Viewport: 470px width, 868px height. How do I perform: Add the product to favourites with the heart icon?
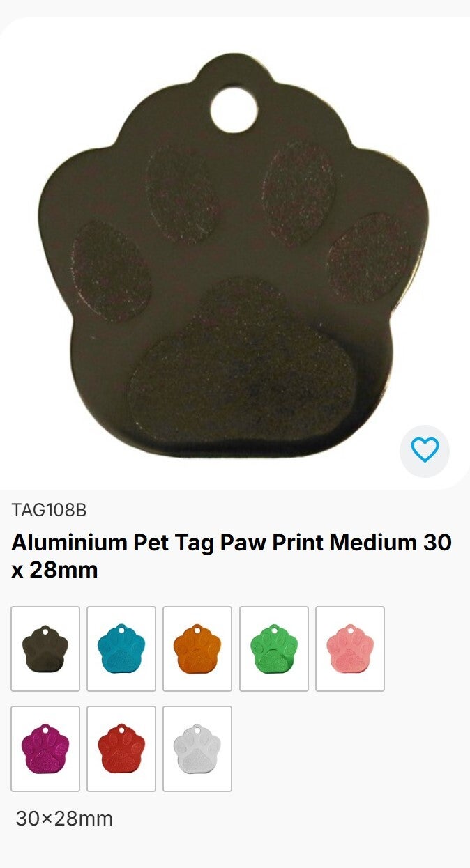(425, 450)
